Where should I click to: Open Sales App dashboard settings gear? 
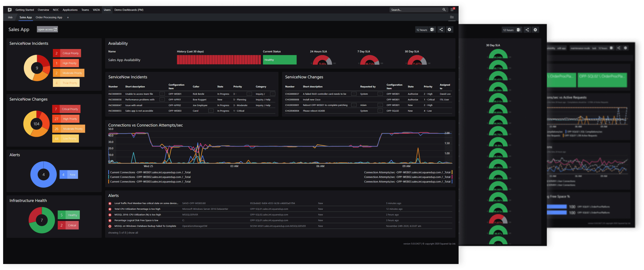(x=449, y=30)
